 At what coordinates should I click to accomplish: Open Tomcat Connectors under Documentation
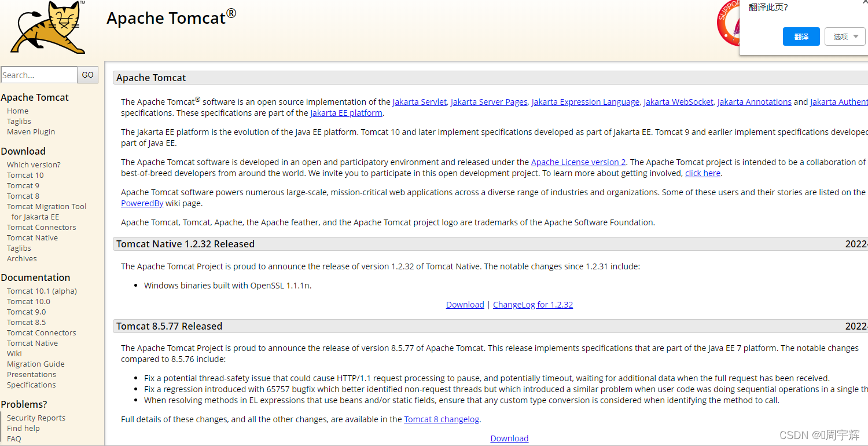42,333
